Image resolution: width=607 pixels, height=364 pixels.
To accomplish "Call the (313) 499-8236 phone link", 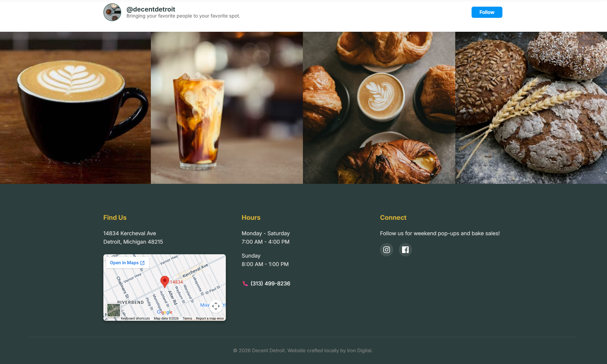I will coord(270,283).
